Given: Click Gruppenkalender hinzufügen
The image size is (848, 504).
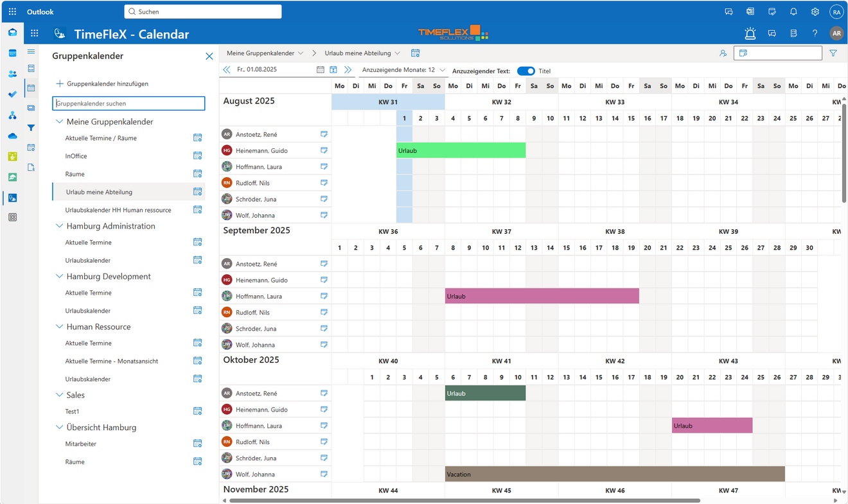Looking at the screenshot, I should pyautogui.click(x=102, y=83).
